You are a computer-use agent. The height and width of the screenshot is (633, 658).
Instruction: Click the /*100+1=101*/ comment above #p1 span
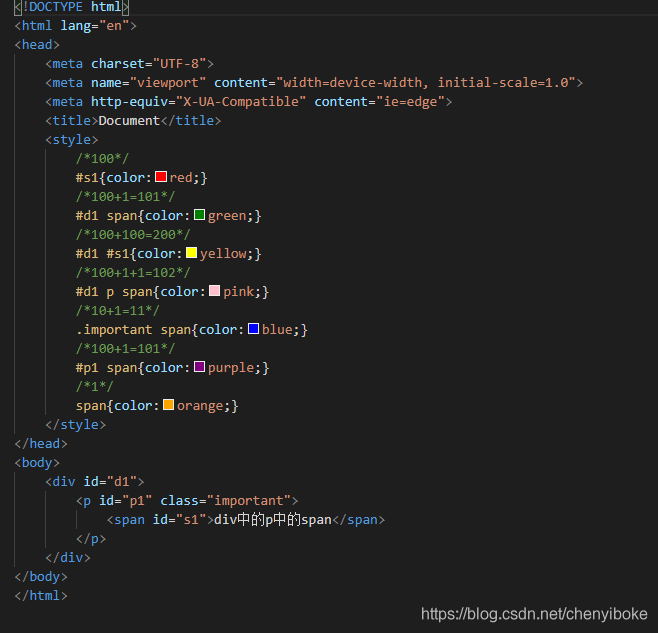coord(125,349)
